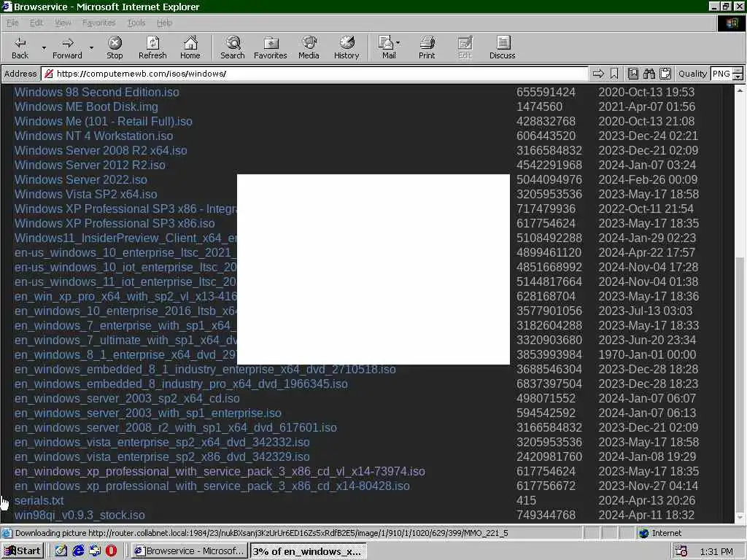Click the Back toolbar button
The height and width of the screenshot is (560, 747).
20,47
